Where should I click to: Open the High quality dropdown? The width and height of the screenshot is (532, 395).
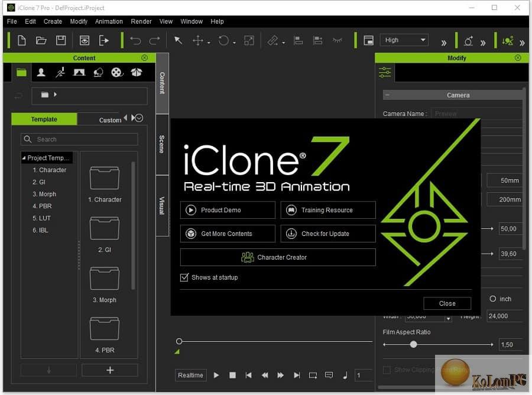coord(404,40)
